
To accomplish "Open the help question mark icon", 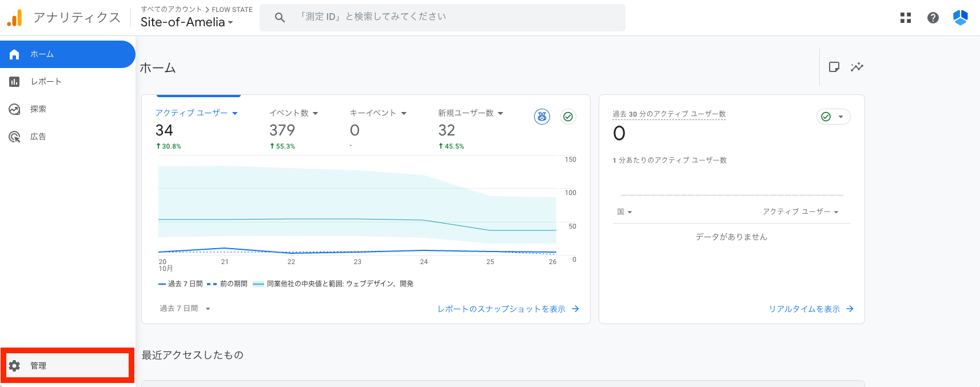I will [933, 18].
